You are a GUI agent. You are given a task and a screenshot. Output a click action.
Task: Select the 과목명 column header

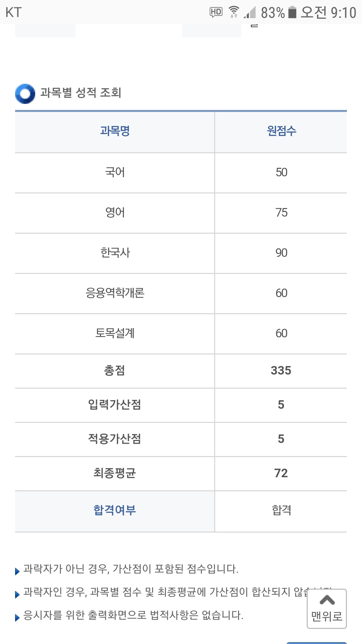coord(115,131)
